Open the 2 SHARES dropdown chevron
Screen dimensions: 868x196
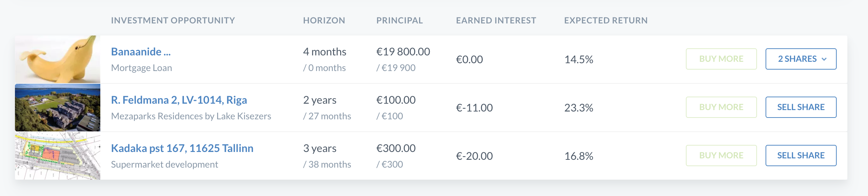coord(824,59)
